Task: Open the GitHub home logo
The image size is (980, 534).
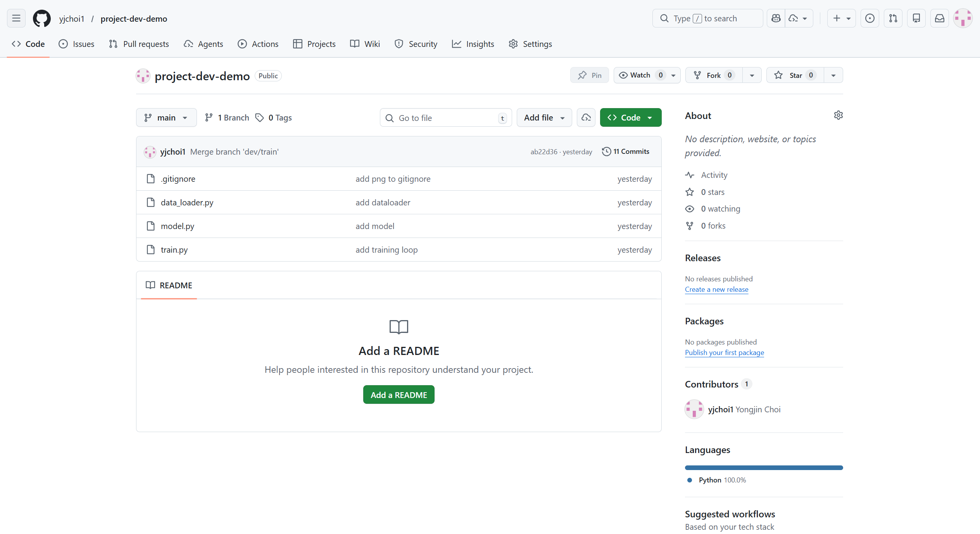Action: [41, 18]
